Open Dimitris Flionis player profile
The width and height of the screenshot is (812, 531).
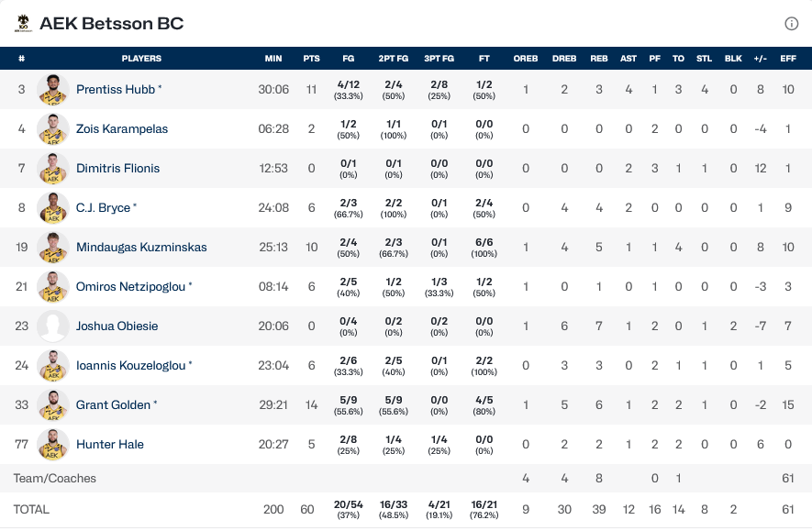(117, 169)
